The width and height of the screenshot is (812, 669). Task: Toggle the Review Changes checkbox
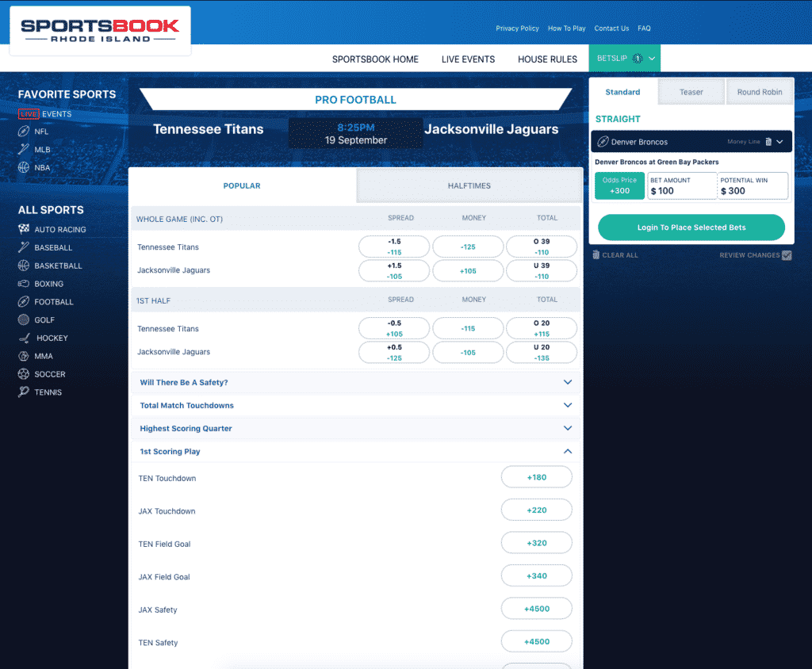click(787, 255)
